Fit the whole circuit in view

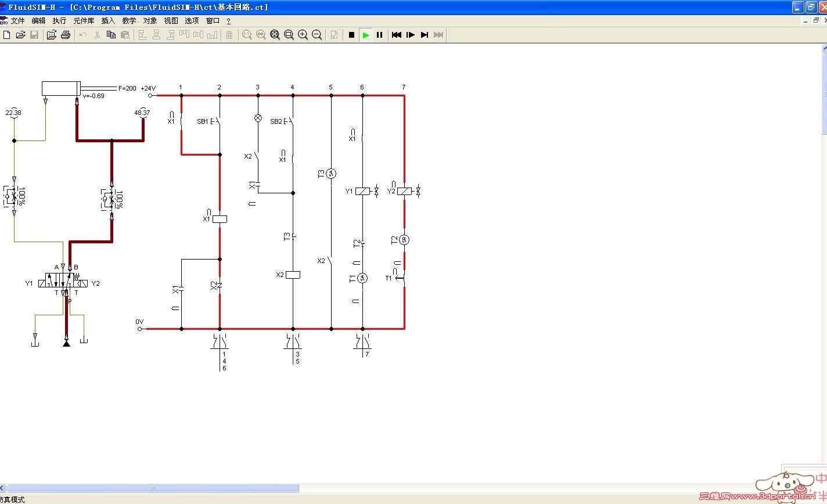(x=275, y=35)
